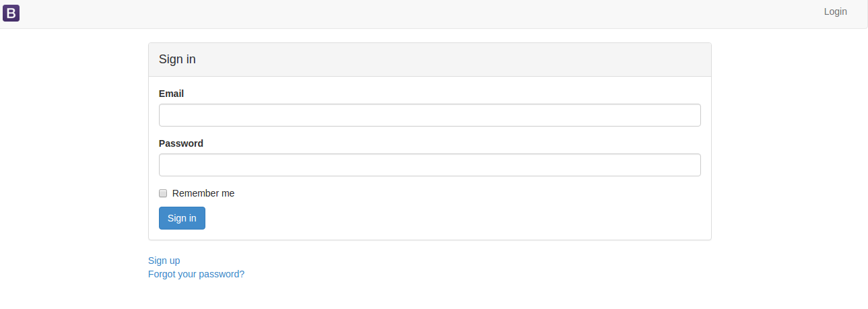Open the Login link in navbar
This screenshot has width=868, height=309.
[x=835, y=11]
